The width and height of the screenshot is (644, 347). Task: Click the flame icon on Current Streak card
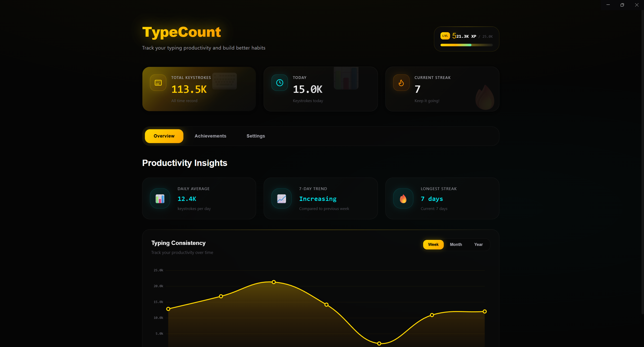tap(401, 82)
